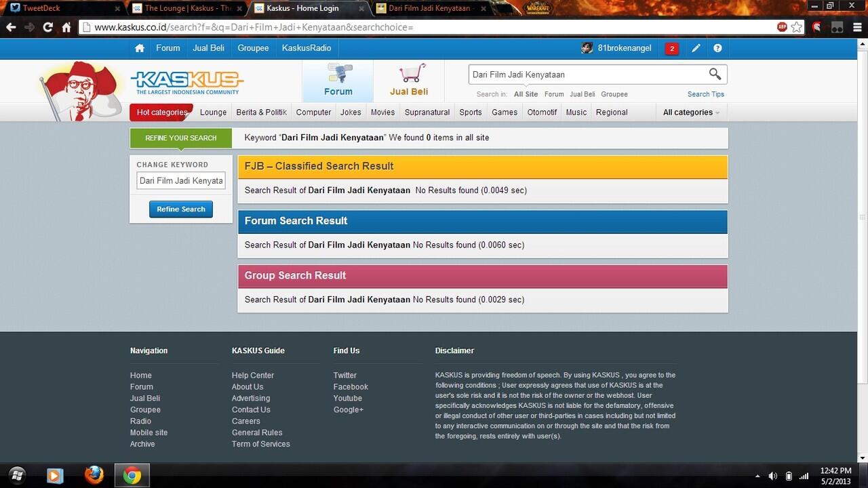Click the pencil create-post icon
Image resolution: width=868 pixels, height=488 pixels.
pos(696,48)
